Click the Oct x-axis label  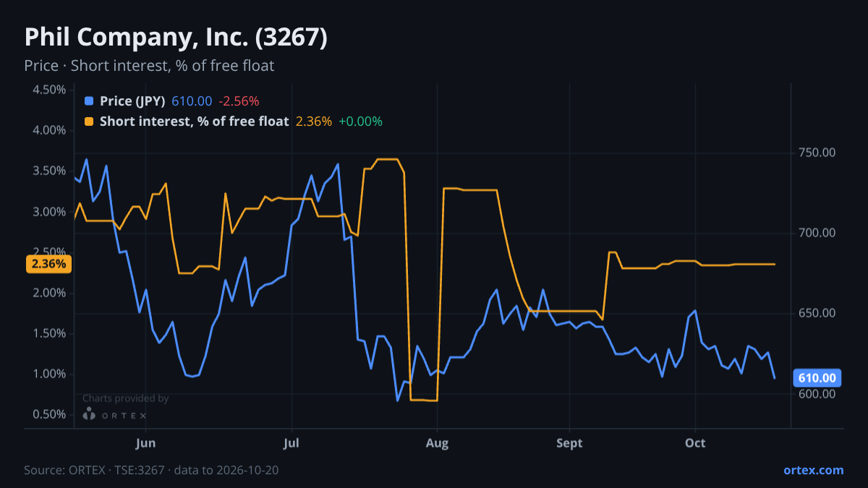pos(695,442)
